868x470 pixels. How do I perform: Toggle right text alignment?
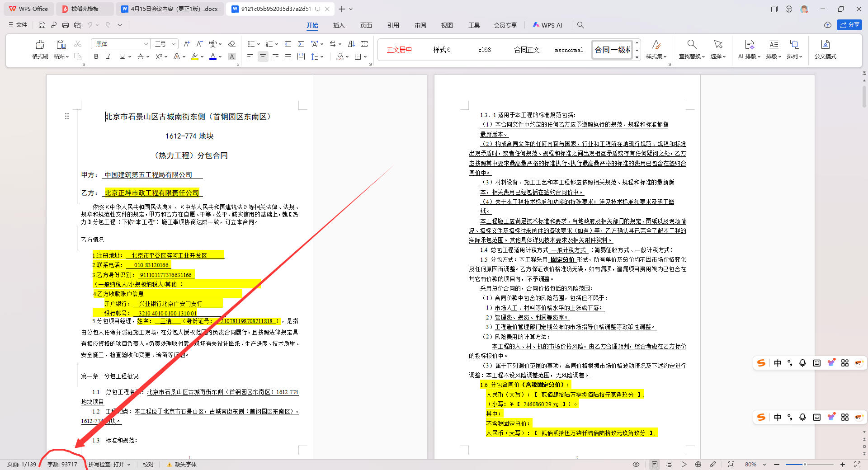point(275,56)
